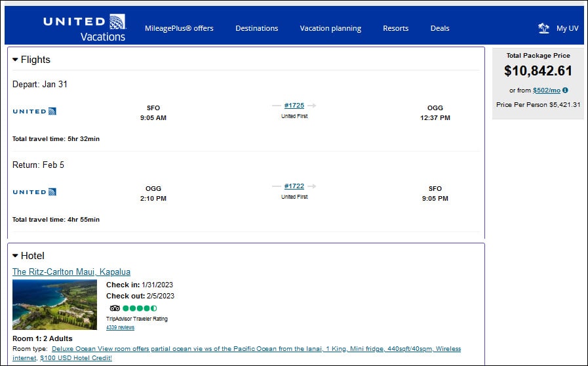Click Total travel time: 5hr 32min
The height and width of the screenshot is (366, 588).
coord(56,139)
